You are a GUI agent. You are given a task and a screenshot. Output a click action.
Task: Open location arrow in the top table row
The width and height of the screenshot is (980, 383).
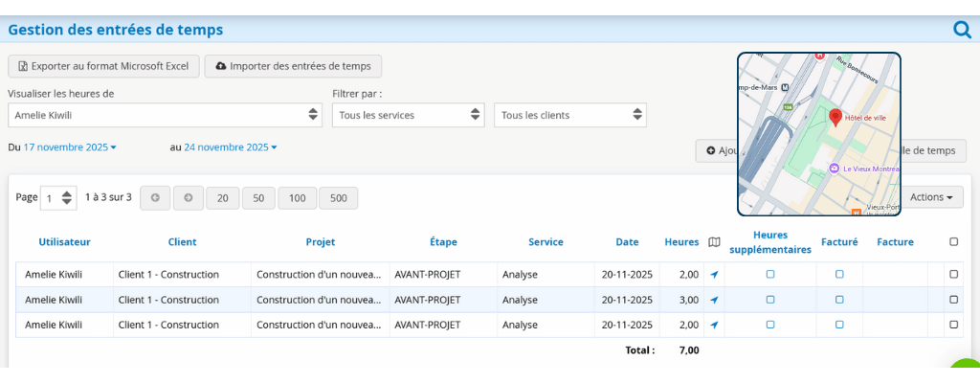click(x=714, y=274)
